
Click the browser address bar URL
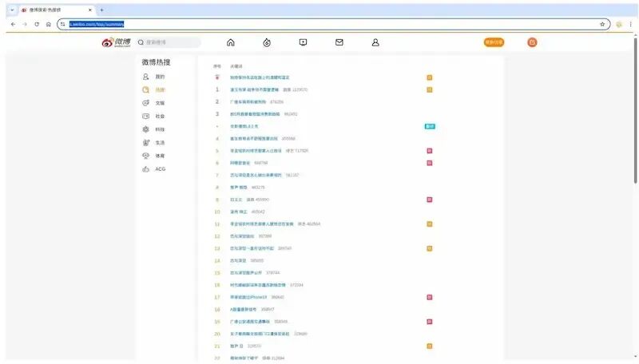tap(97, 25)
